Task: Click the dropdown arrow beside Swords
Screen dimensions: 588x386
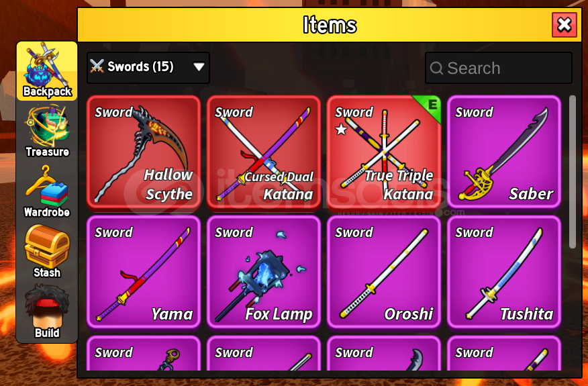Action: [199, 67]
